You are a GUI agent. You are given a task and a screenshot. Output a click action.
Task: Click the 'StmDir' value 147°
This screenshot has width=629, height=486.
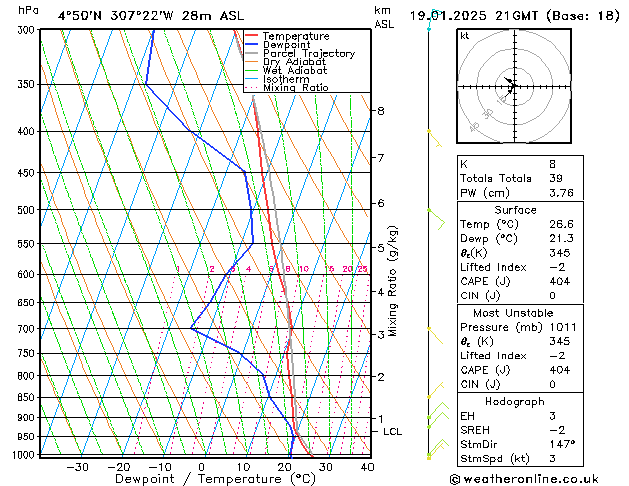point(562,444)
